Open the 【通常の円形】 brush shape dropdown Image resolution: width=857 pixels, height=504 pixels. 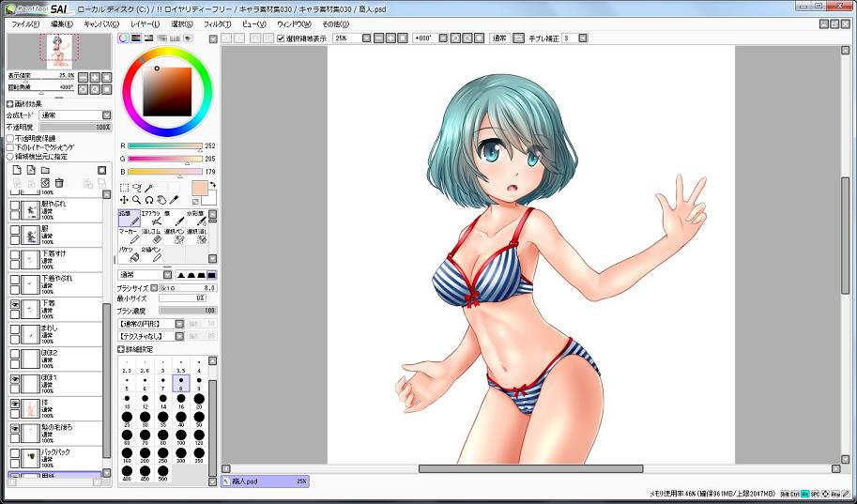(145, 323)
